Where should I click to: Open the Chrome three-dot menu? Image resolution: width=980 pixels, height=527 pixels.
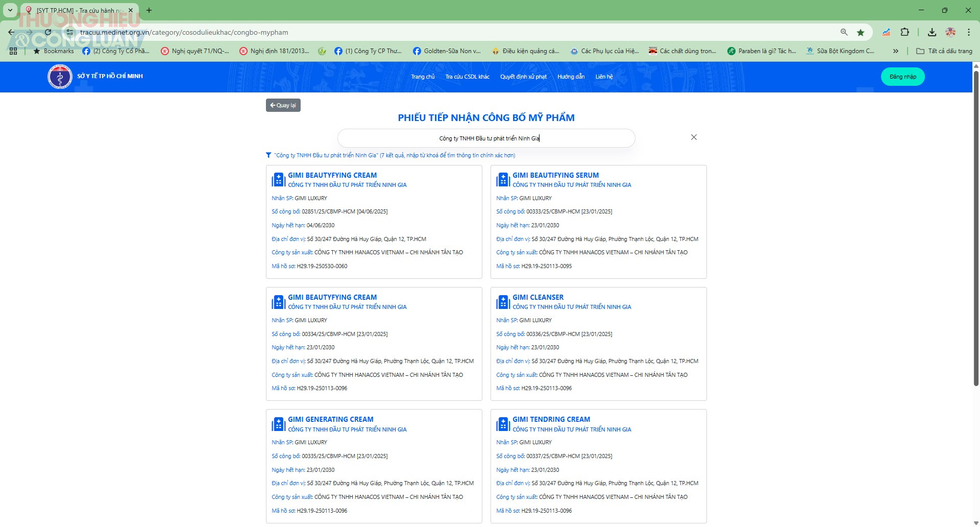pos(968,32)
